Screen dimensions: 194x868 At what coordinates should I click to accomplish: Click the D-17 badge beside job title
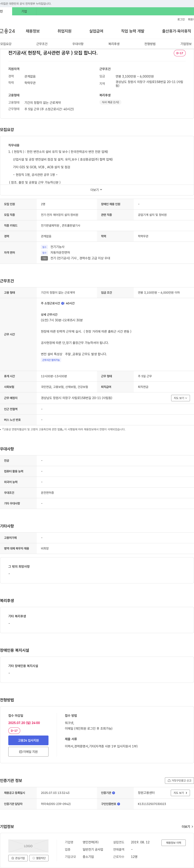click(180, 53)
